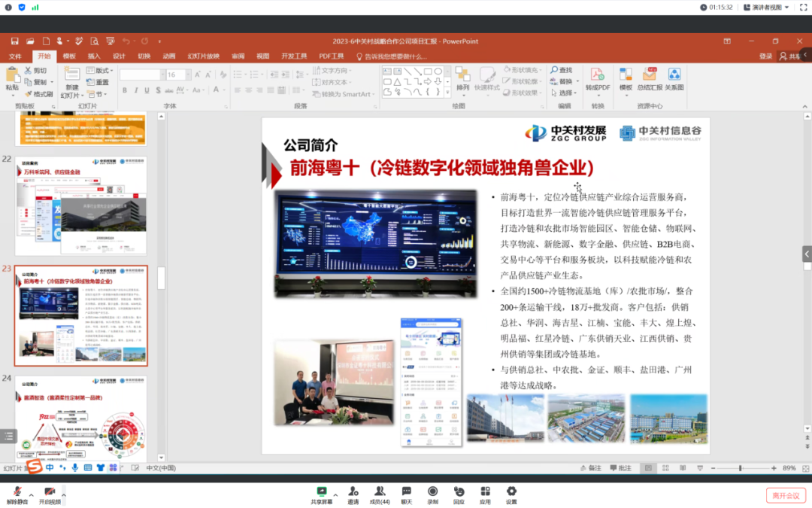This screenshot has height=508, width=812.
Task: Open the Relationship Diagram (关系图) resource
Action: point(674,79)
